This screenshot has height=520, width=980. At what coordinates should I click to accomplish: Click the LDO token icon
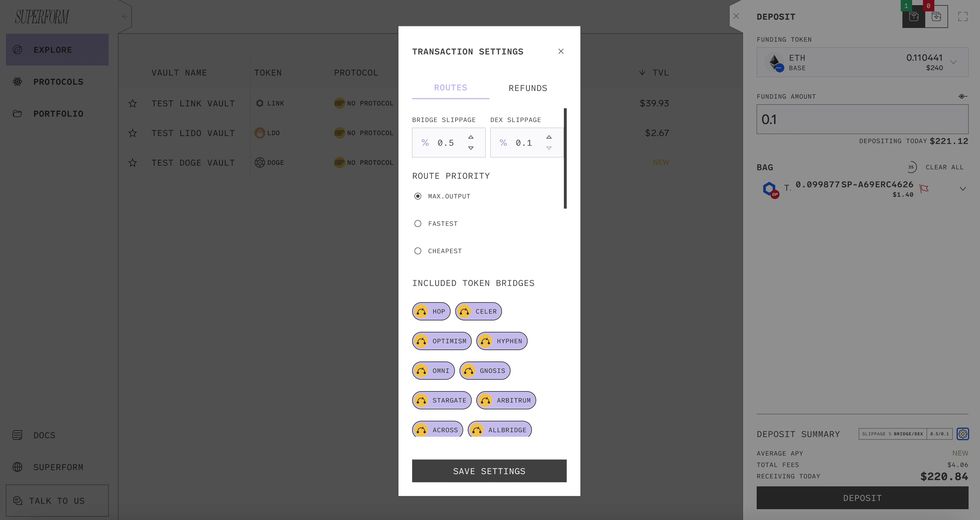[x=260, y=133]
